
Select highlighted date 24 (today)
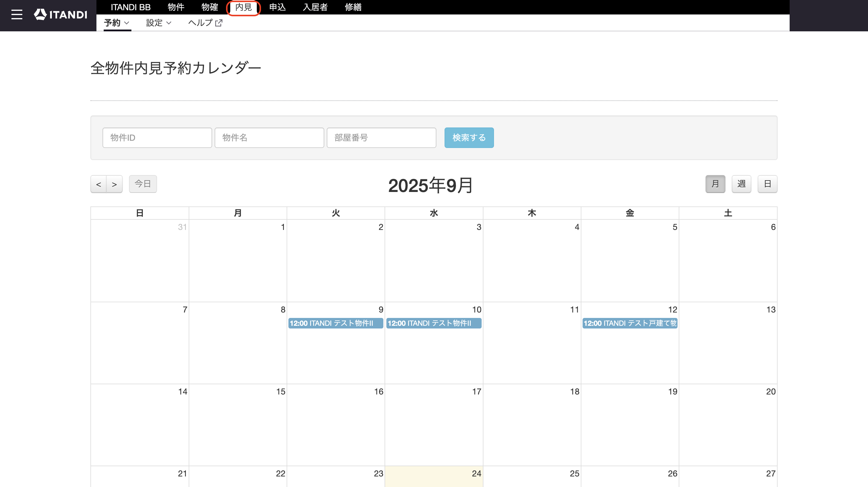point(477,473)
